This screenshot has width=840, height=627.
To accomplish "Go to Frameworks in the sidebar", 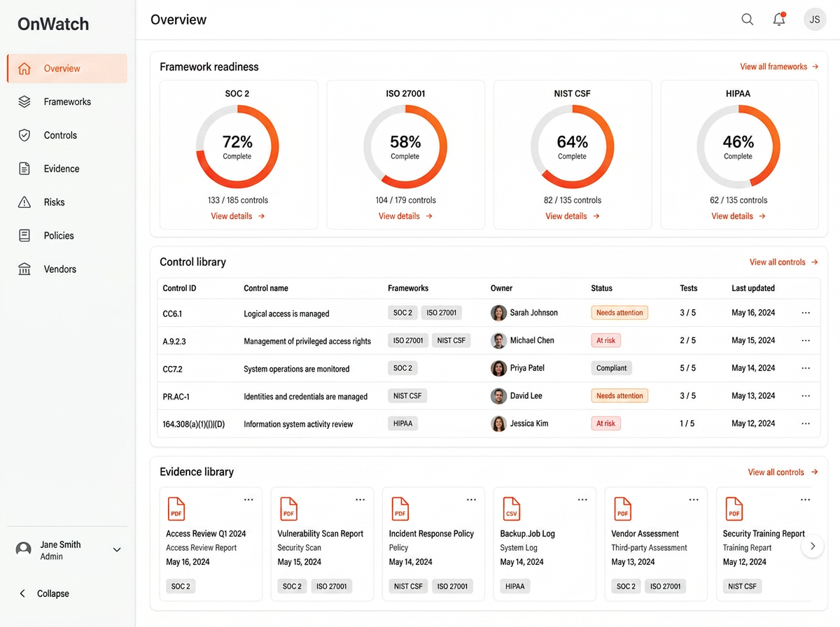I will pyautogui.click(x=67, y=101).
